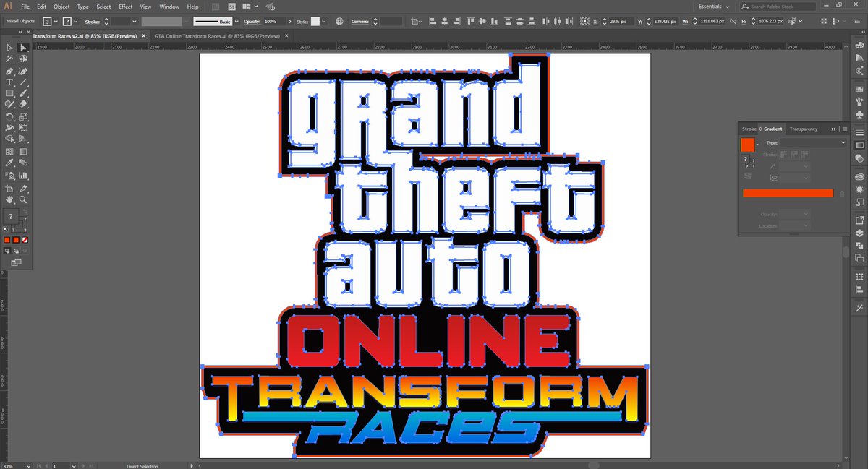Open the Object menu
This screenshot has width=868, height=469.
point(61,7)
